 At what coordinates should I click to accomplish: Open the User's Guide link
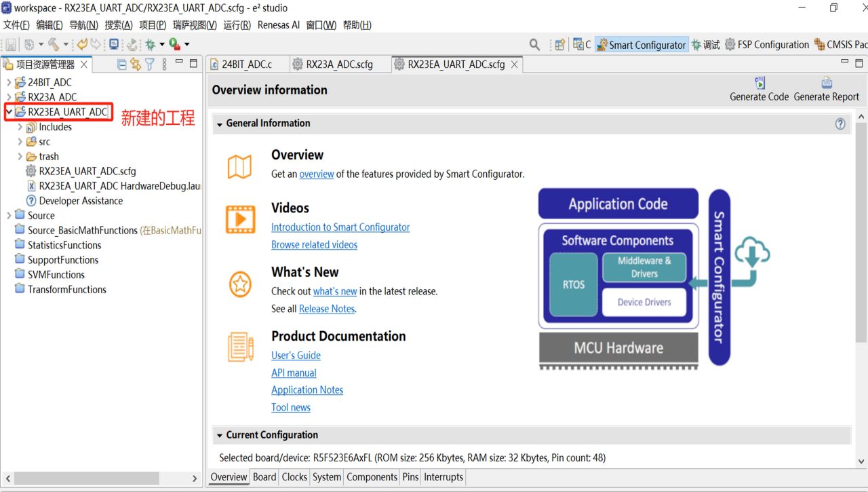(x=296, y=356)
